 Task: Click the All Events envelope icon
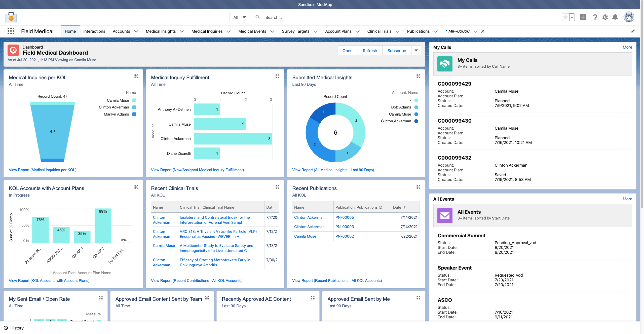coord(445,216)
